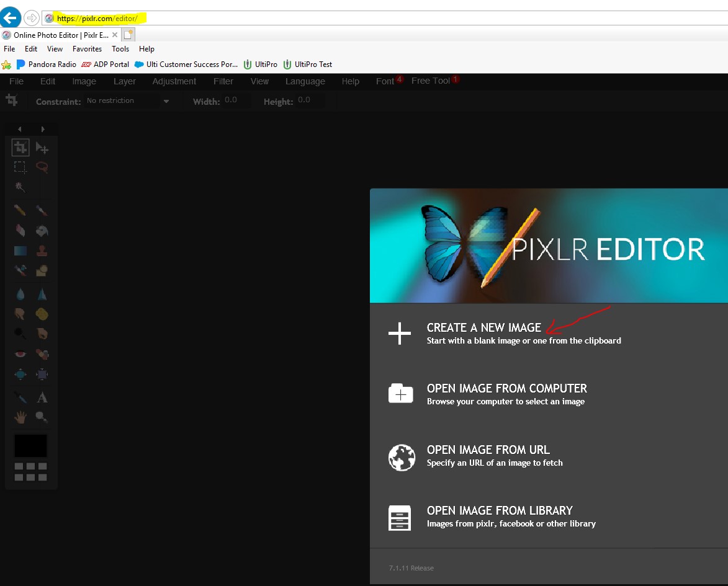Screen dimensions: 728x586
Task: Collapse toolbox with the left arrow
Action: [x=19, y=129]
